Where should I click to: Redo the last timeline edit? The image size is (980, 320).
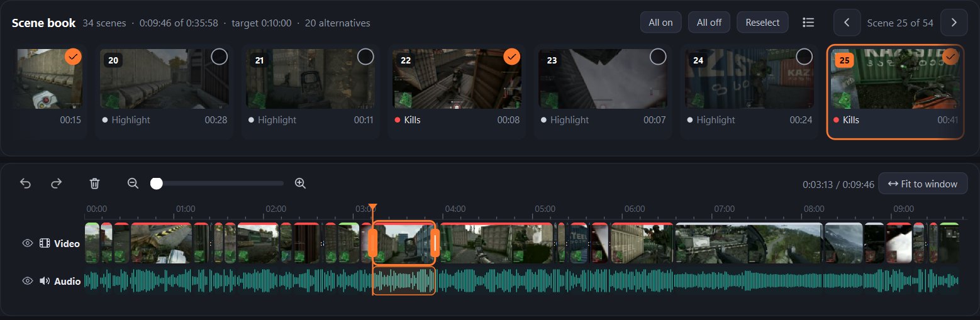click(x=57, y=184)
